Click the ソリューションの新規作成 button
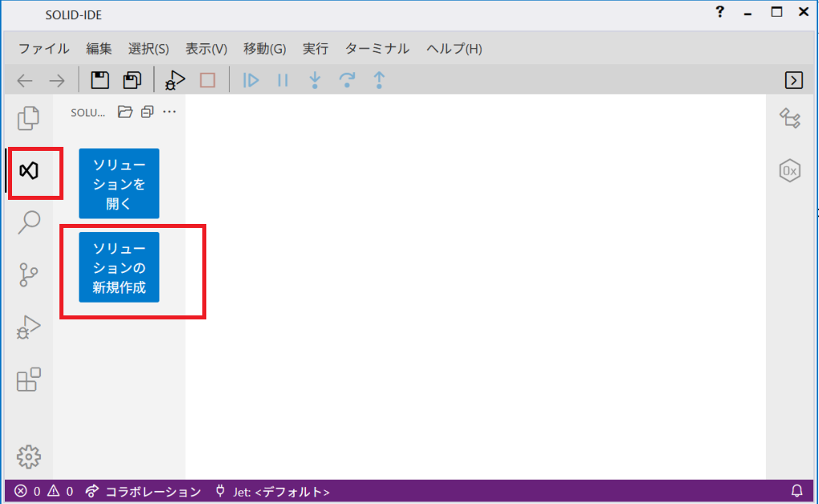The image size is (819, 504). click(119, 267)
